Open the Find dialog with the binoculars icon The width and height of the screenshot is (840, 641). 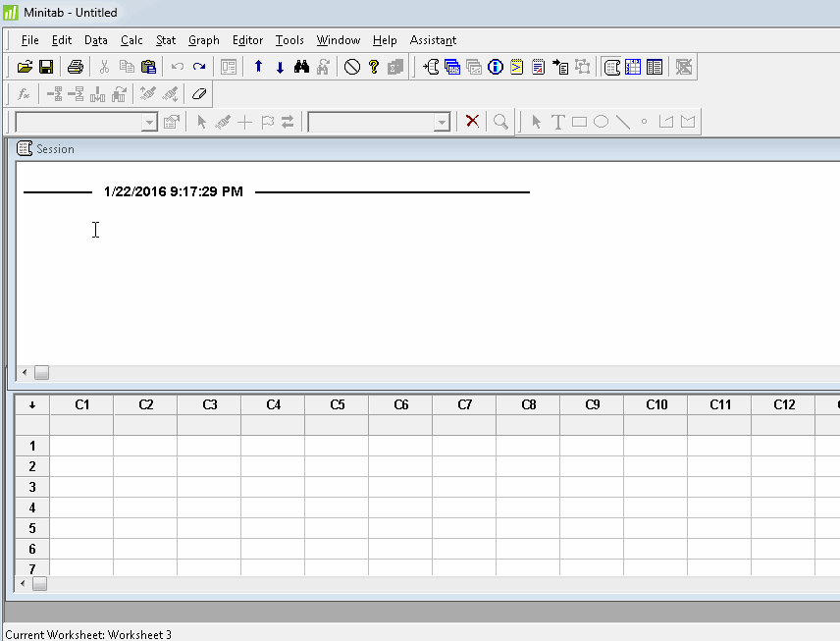[302, 66]
